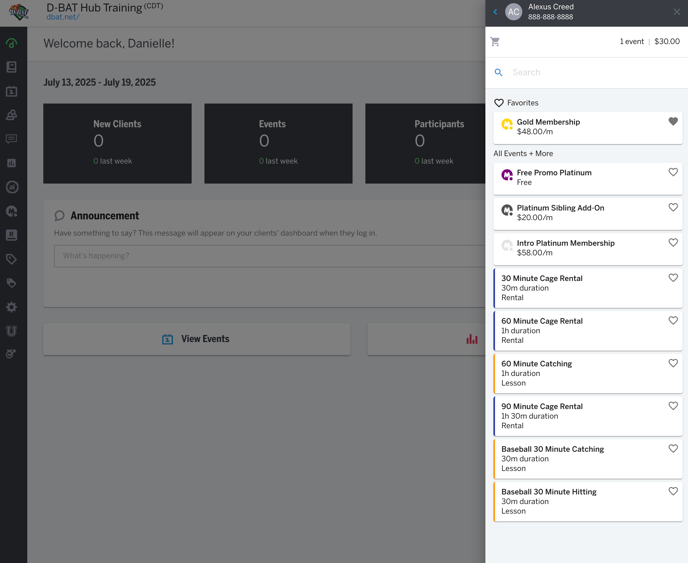Favorite Baseball 30 Minute Catching heart

point(673,448)
